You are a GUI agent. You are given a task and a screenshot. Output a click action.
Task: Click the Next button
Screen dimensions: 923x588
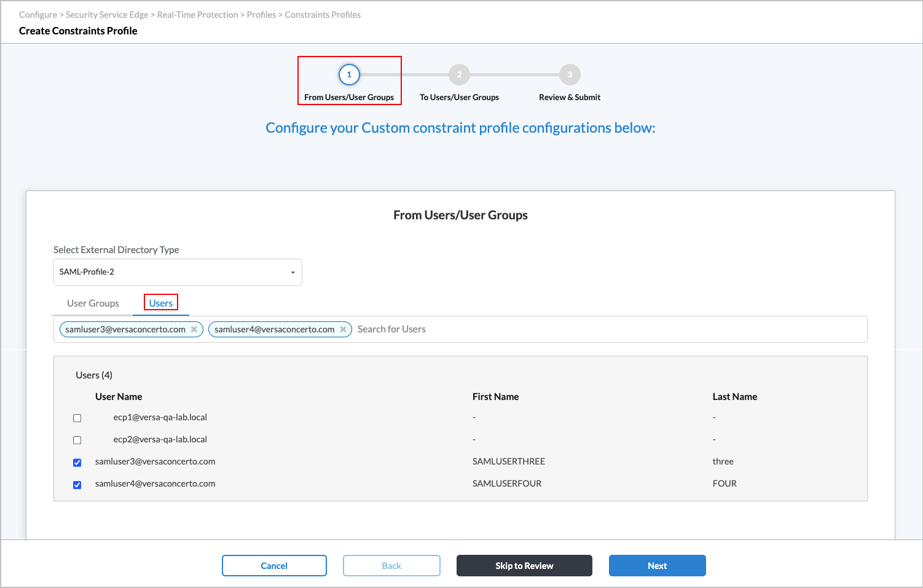[657, 565]
